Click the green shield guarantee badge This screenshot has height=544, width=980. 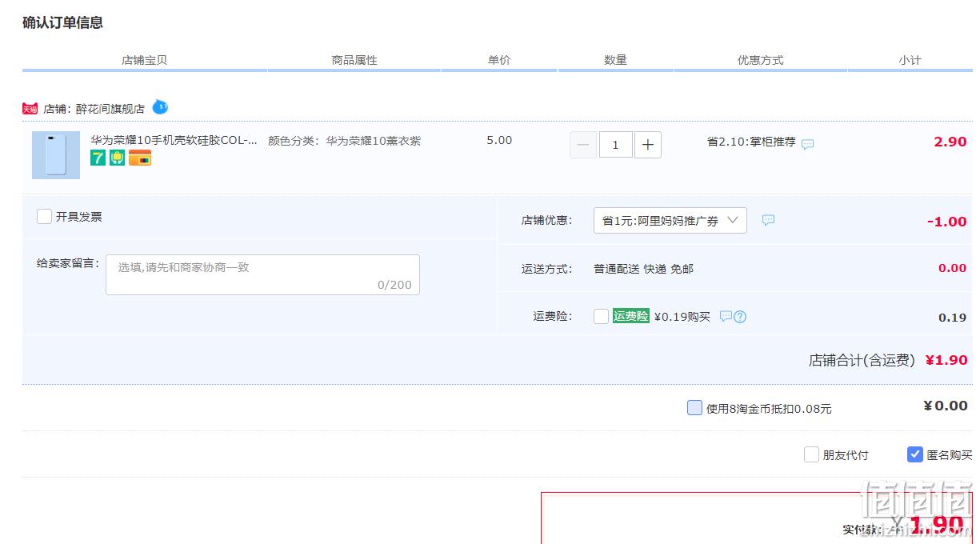pos(117,158)
